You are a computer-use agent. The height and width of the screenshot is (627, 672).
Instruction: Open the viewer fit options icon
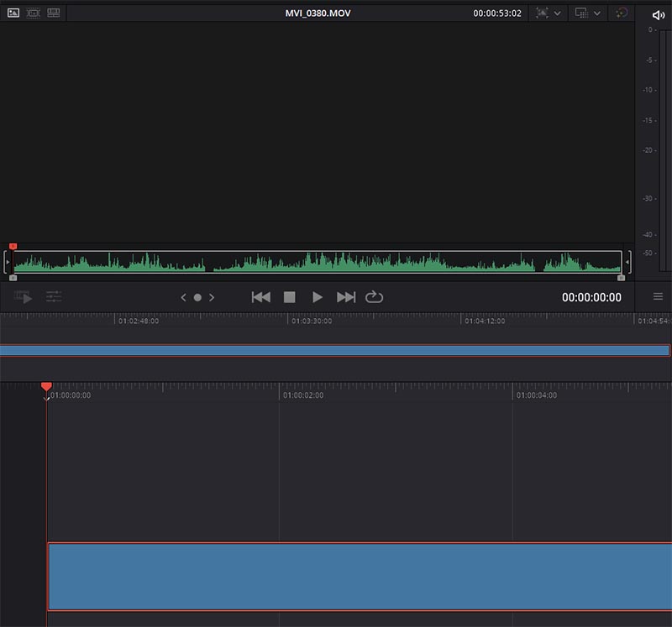pos(542,13)
